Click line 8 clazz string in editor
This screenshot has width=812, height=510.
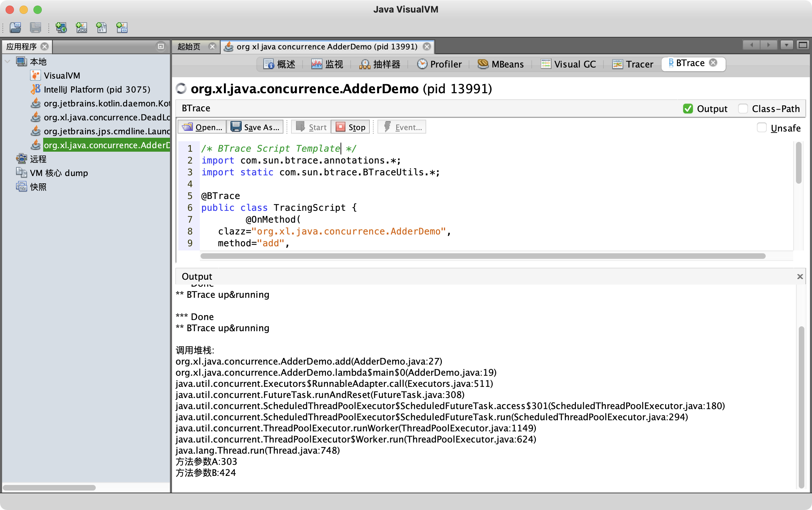point(349,231)
